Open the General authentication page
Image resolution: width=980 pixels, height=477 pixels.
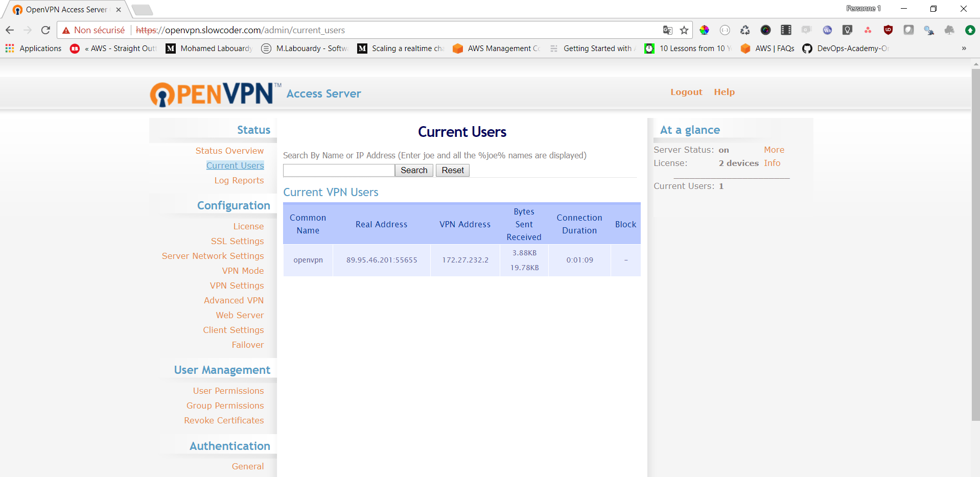(248, 466)
